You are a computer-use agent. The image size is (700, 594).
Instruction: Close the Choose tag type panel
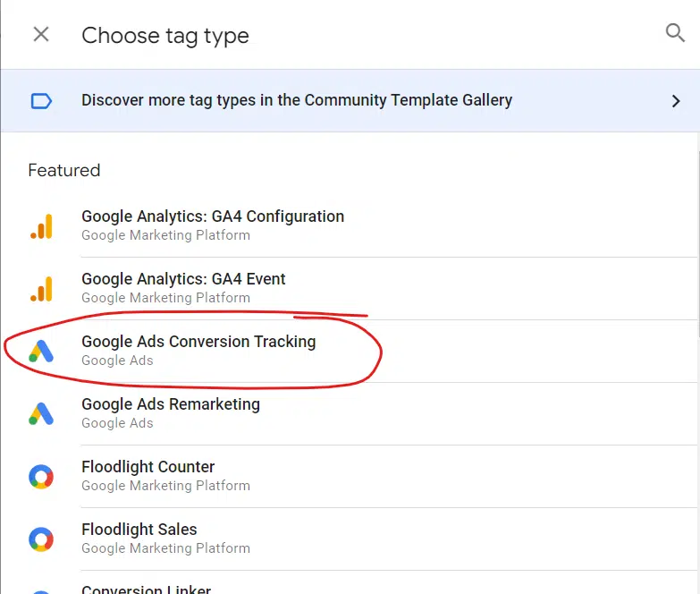41,34
